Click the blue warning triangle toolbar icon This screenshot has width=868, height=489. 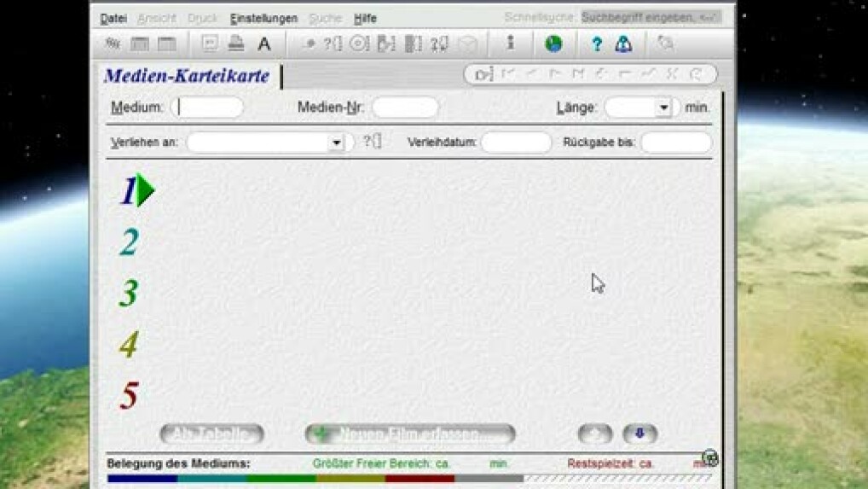click(x=623, y=44)
